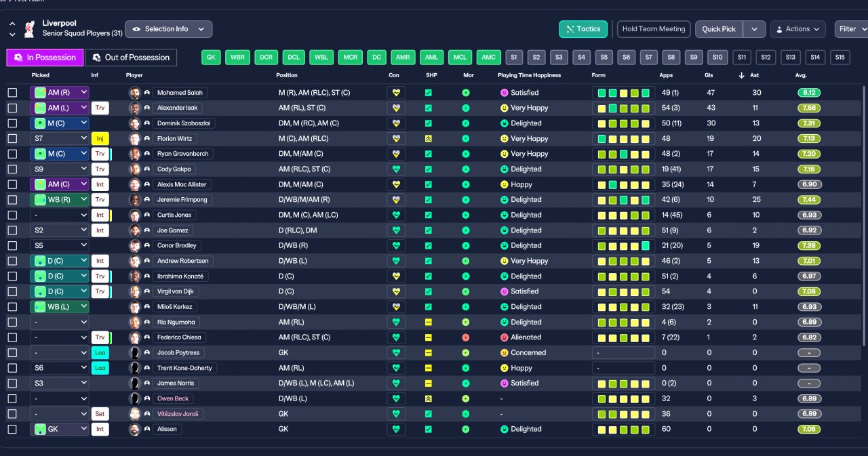The height and width of the screenshot is (456, 868).
Task: Select the In Possession tab
Action: (45, 58)
